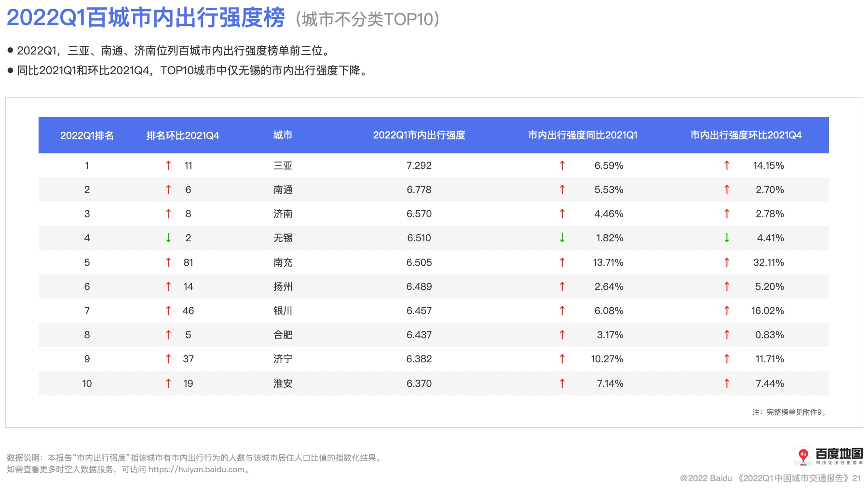Screen dimensions: 868x490
Task: Click city name 银川
Action: tap(283, 311)
